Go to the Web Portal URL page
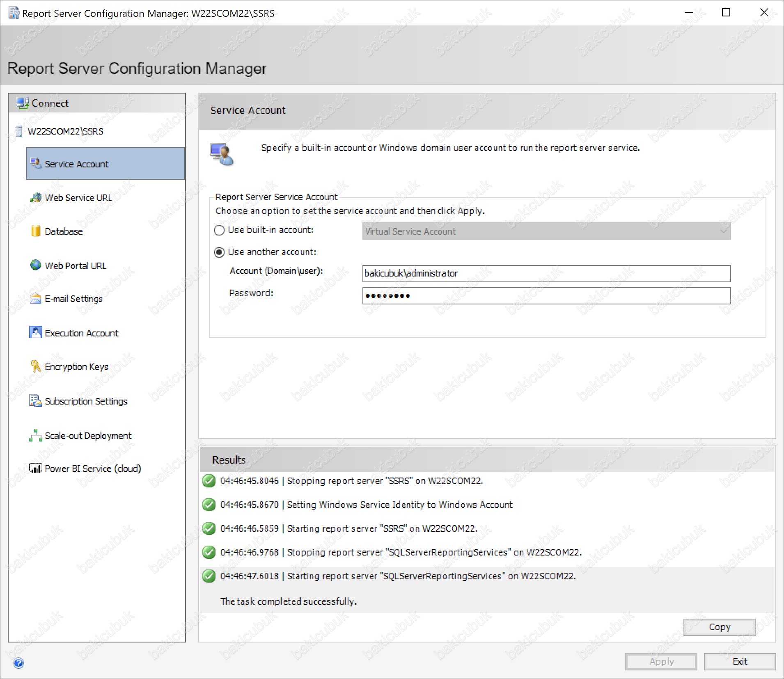The height and width of the screenshot is (679, 784). coord(76,266)
